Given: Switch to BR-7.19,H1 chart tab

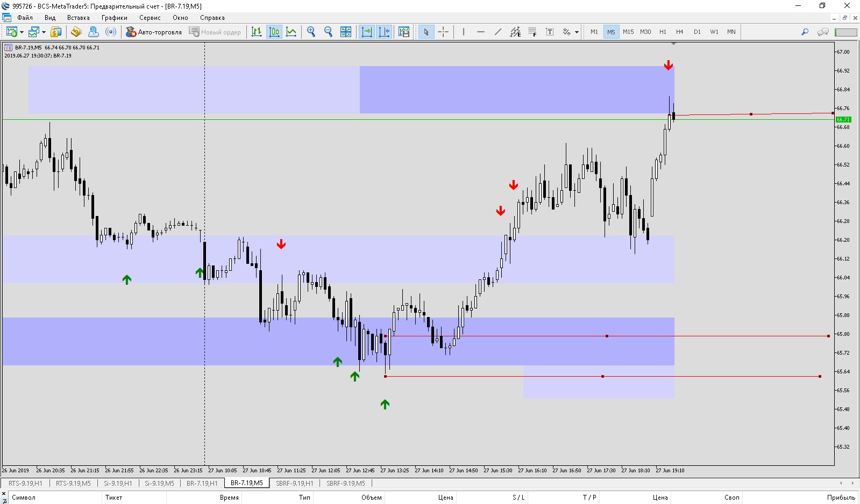Looking at the screenshot, I should tap(202, 483).
